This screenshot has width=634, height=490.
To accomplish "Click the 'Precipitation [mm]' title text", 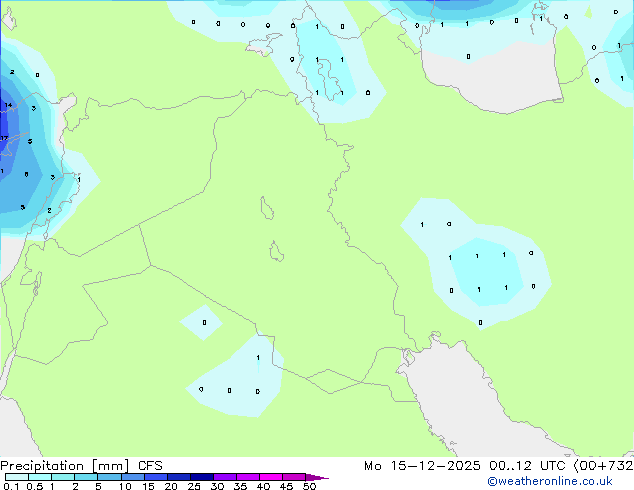I will pyautogui.click(x=65, y=466).
